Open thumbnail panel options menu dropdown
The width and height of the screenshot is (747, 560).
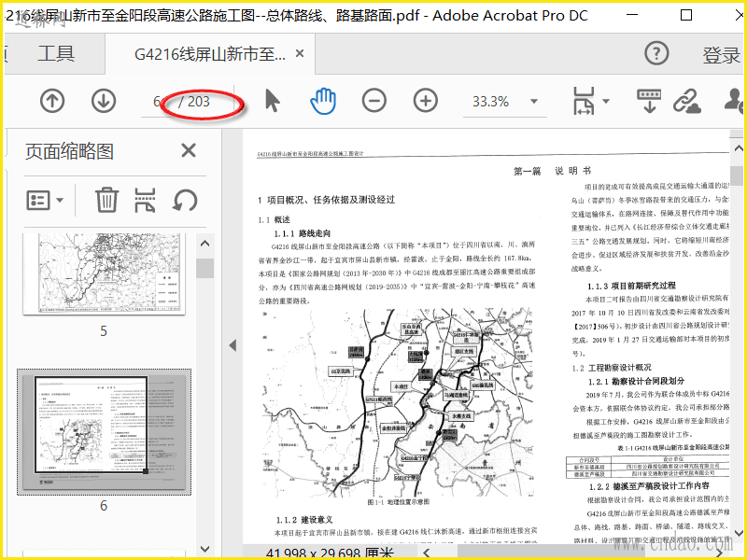45,200
